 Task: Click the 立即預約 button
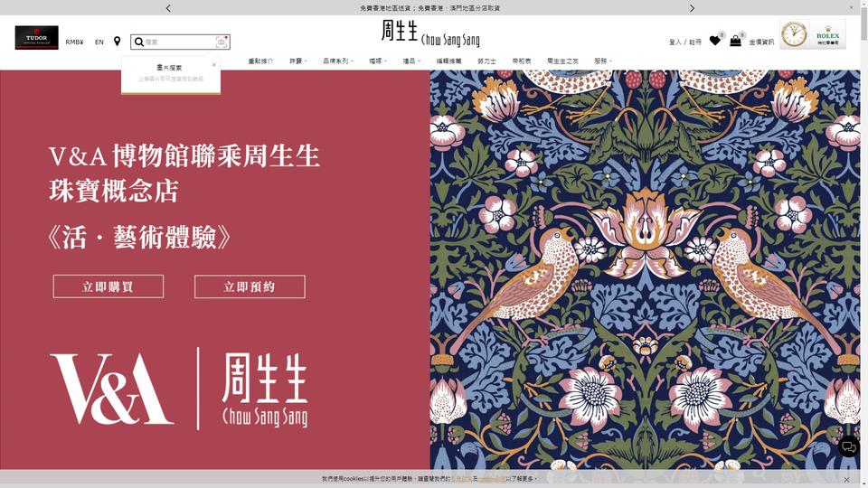point(250,286)
